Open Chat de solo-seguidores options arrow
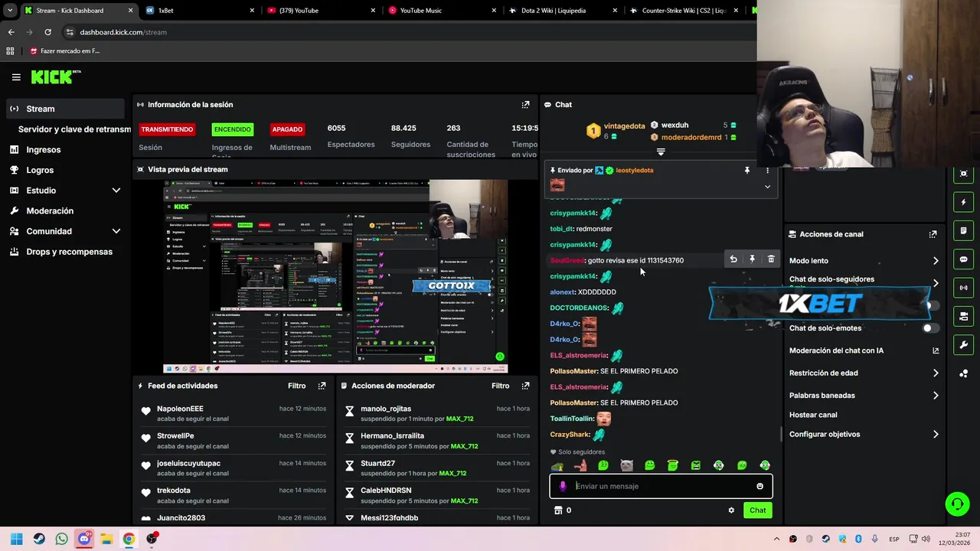The image size is (980, 551). [x=935, y=282]
